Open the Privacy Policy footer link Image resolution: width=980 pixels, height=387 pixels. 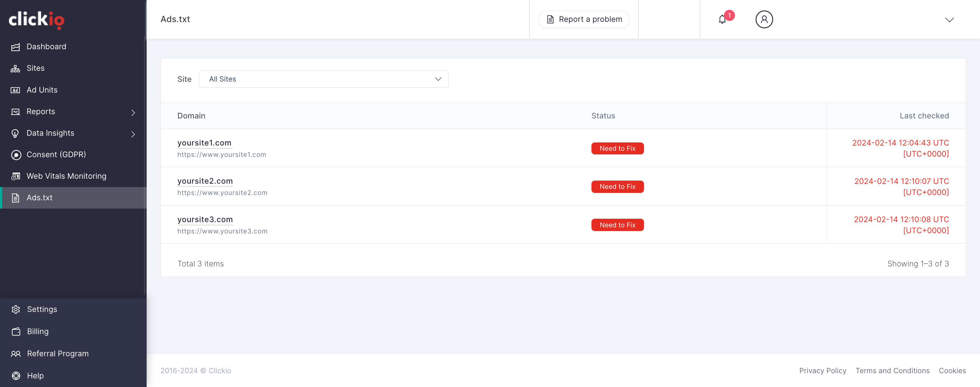pos(823,371)
